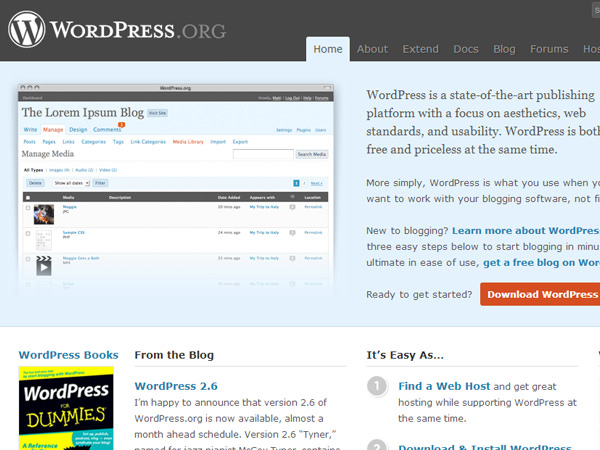Follow the Download & Install WordPress link
The image size is (600, 450).
(x=485, y=447)
